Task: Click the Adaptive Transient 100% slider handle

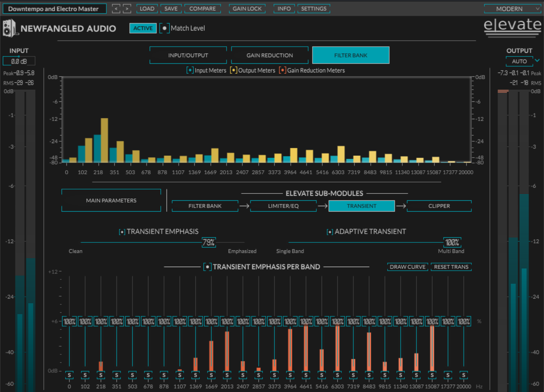Action: coord(452,242)
